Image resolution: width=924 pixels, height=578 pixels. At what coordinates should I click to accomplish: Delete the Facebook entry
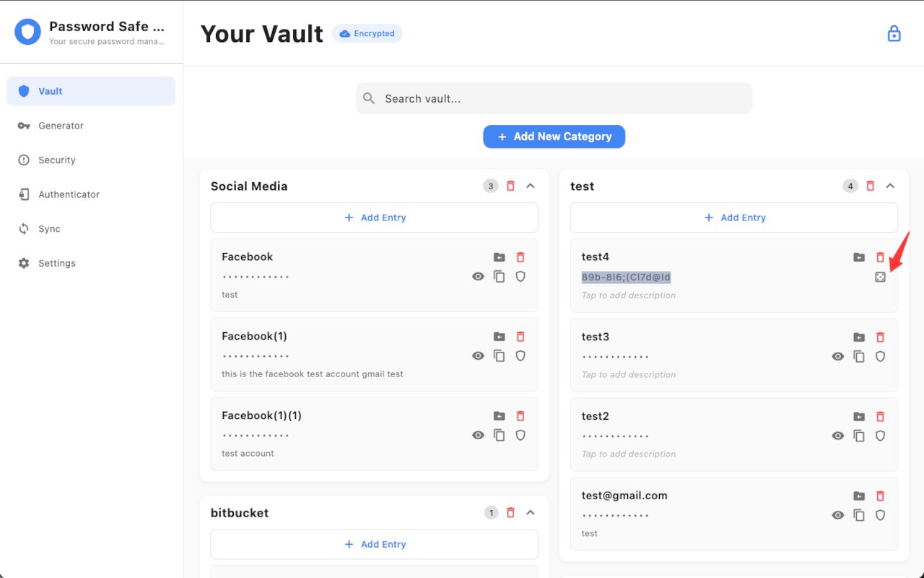coord(520,257)
